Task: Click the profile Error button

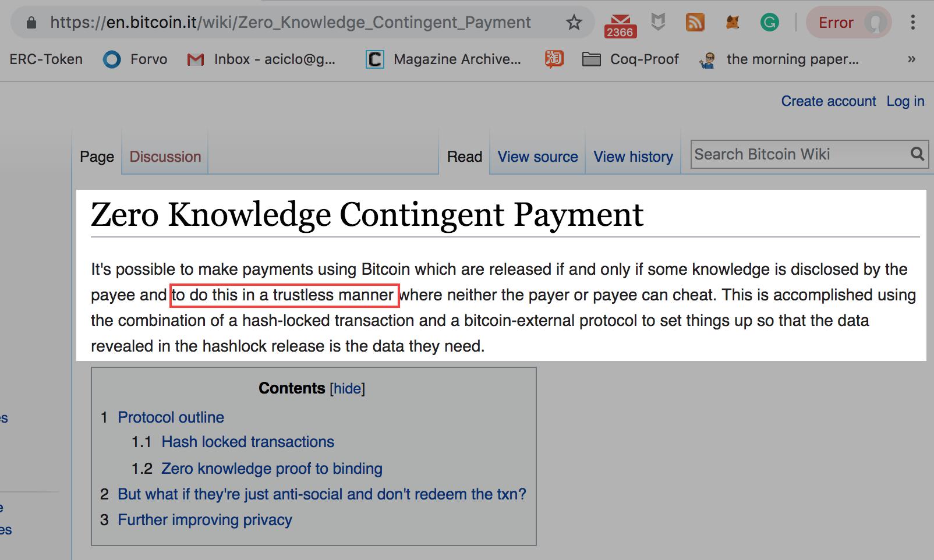Action: pos(848,23)
